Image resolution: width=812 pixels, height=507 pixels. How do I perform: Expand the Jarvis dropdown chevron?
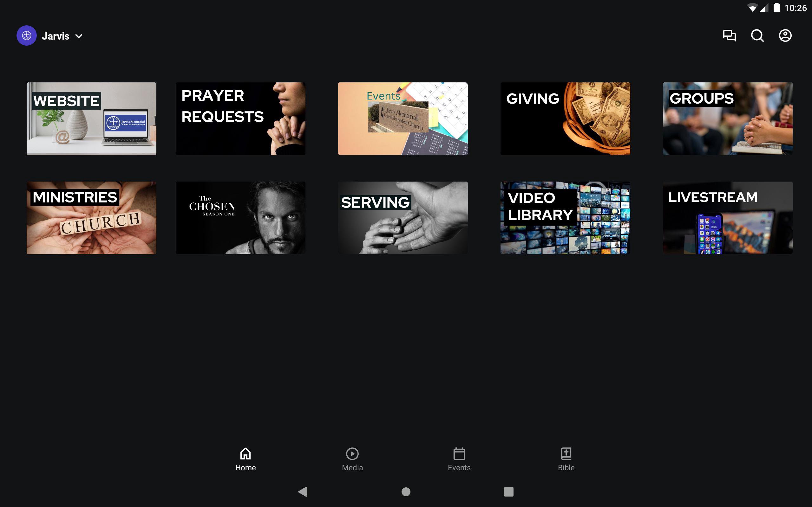(79, 36)
